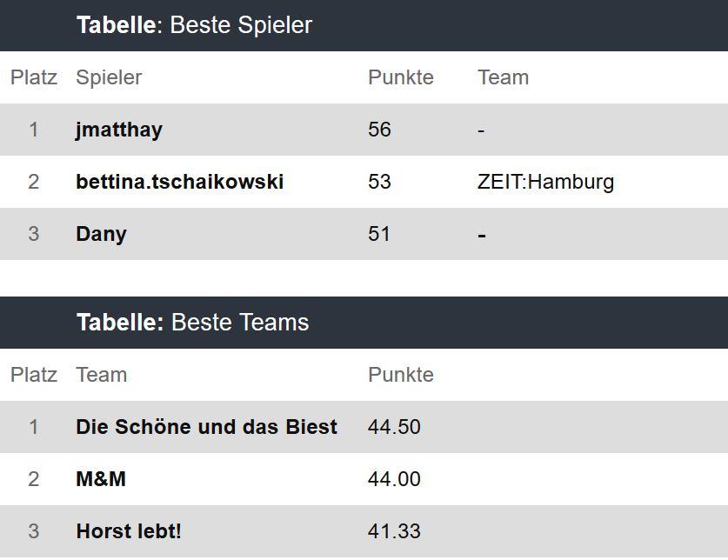The image size is (728, 560).
Task: Click the 41.33 points value
Action: pyautogui.click(x=393, y=531)
